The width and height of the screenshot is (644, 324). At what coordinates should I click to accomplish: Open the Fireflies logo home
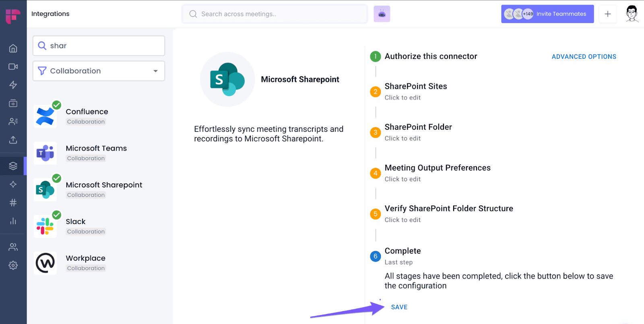[13, 16]
